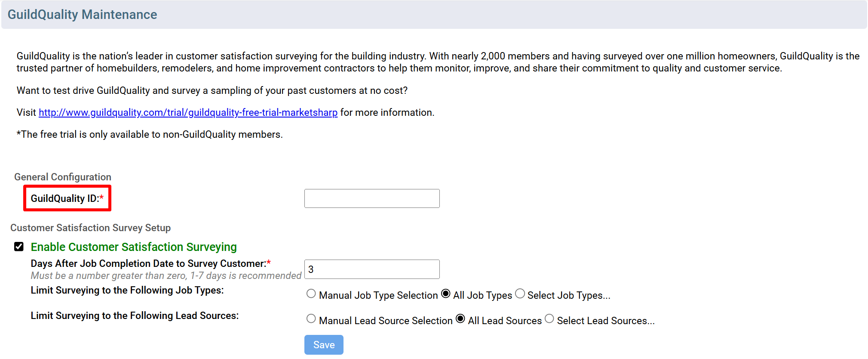Click the Save button

click(x=324, y=345)
